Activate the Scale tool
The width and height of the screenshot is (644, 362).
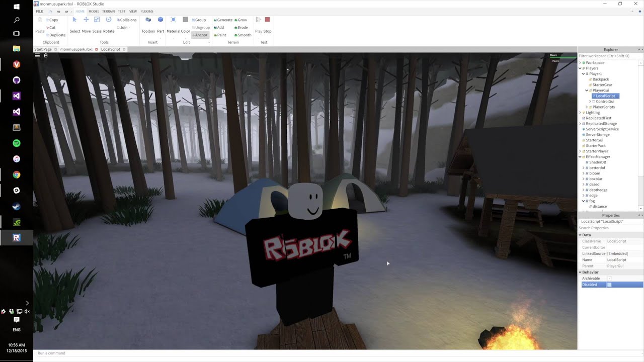point(97,25)
